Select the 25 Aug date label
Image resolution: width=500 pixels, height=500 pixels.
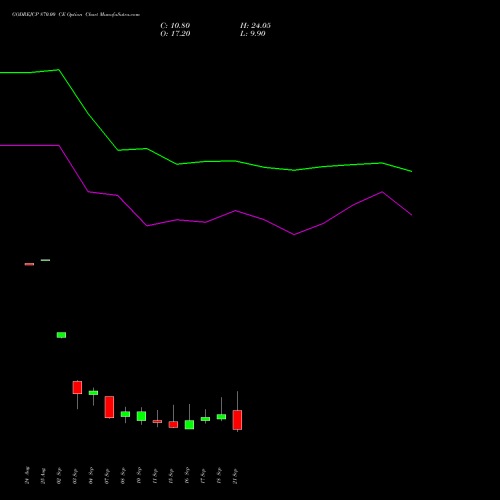coord(43,476)
